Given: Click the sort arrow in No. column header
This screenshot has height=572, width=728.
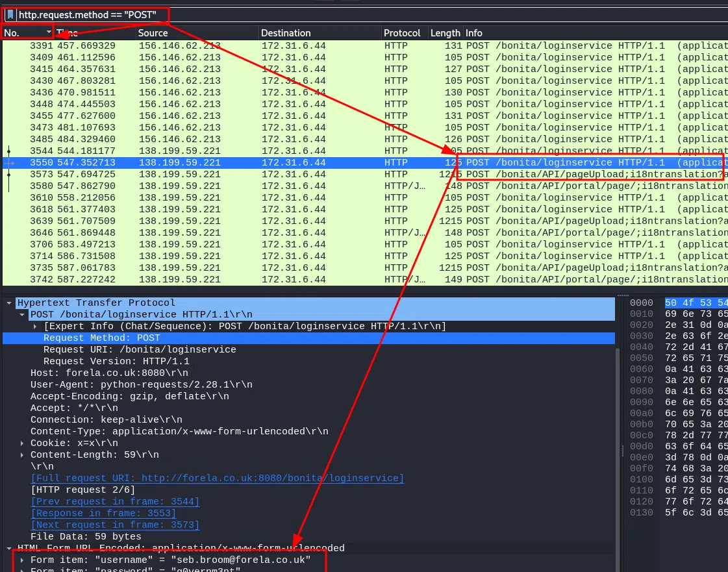Looking at the screenshot, I should [48, 32].
